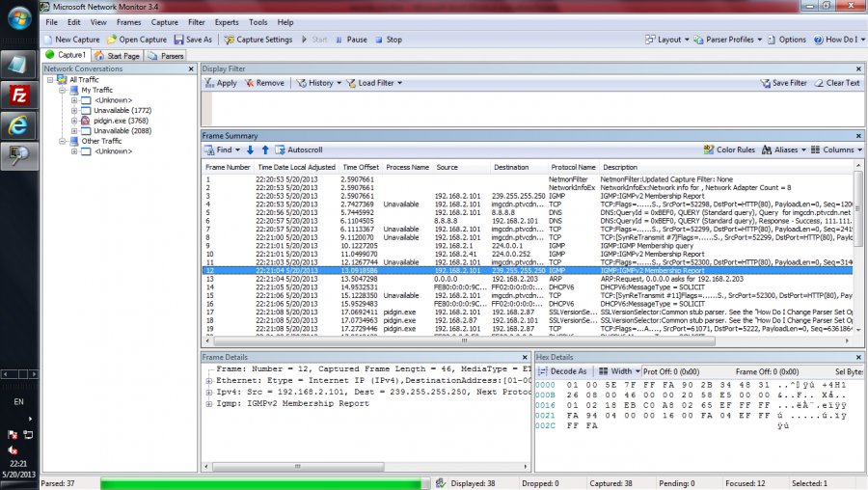Click into the display filter text box
The width and height of the screenshot is (868, 490).
click(x=537, y=109)
